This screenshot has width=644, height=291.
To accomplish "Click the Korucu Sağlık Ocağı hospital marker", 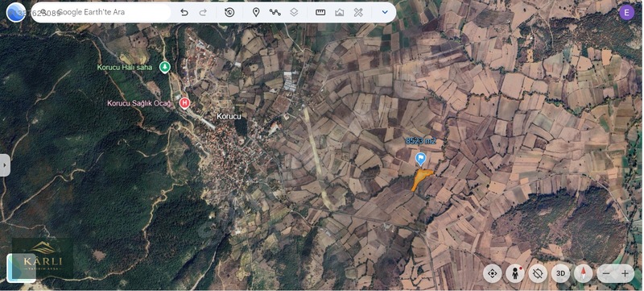I will 185,102.
